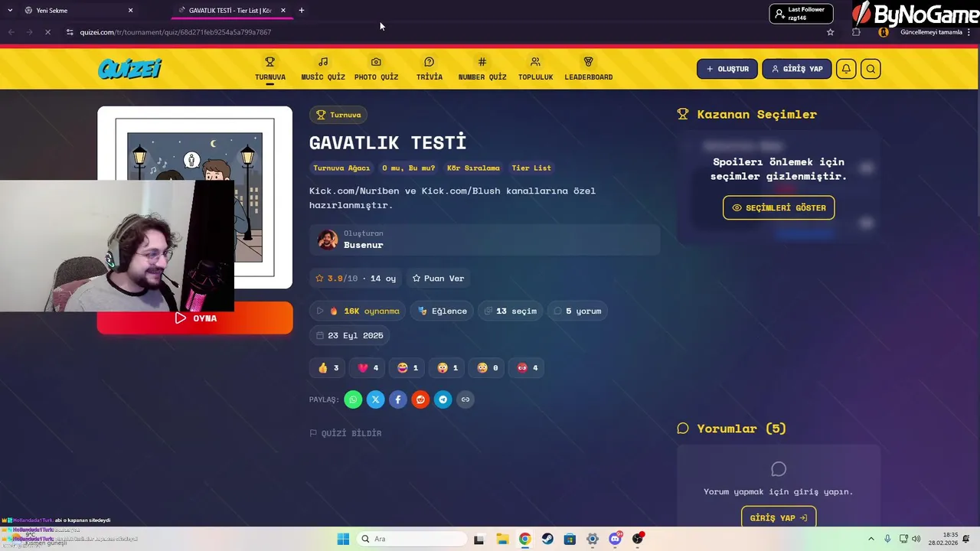This screenshot has height=551, width=980.
Task: Open a new browser tab
Action: click(x=302, y=11)
